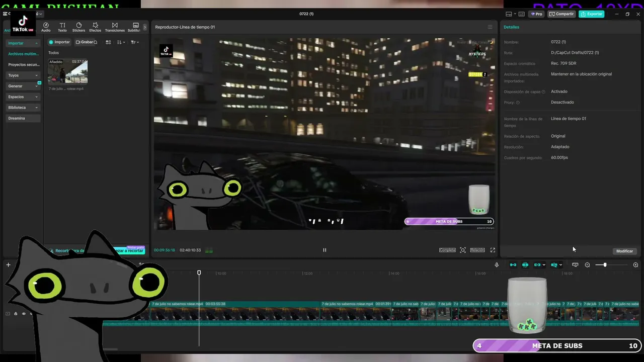Expand the Biblioteca sidebar section
This screenshot has height=362, width=644.
(x=23, y=108)
